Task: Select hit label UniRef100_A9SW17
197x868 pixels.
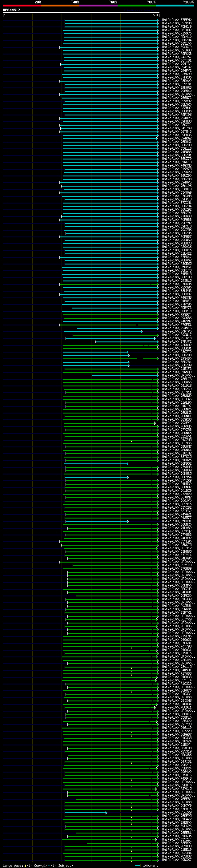Action: (177, 335)
